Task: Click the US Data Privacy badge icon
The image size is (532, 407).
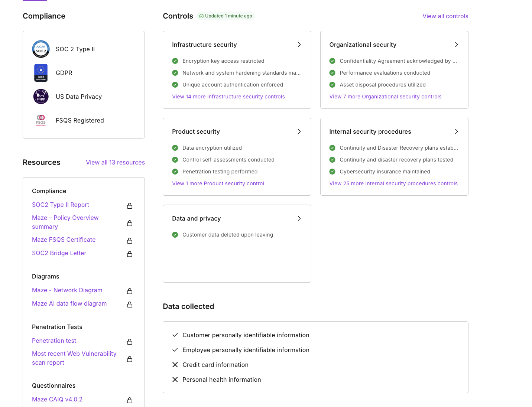Action: tap(40, 96)
